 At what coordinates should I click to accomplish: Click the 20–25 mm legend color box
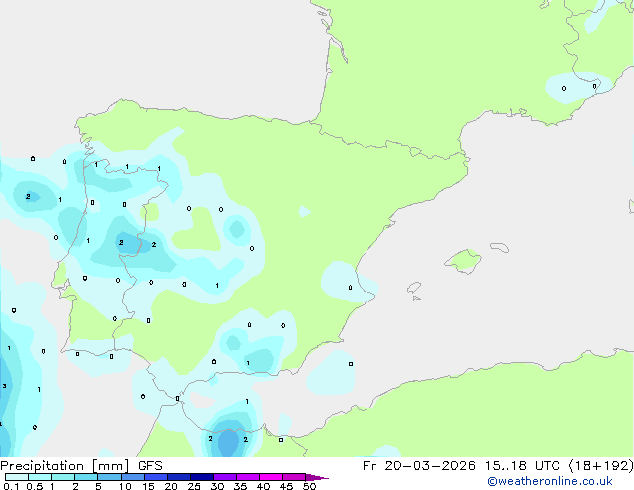pyautogui.click(x=179, y=477)
